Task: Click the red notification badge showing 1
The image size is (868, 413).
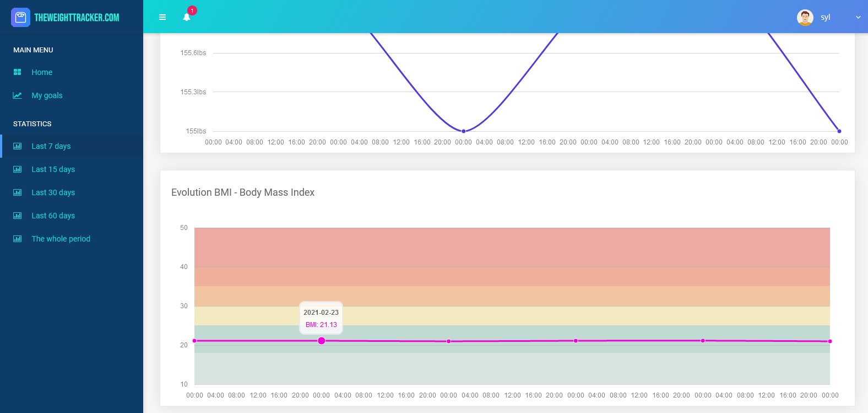Action: [x=192, y=10]
